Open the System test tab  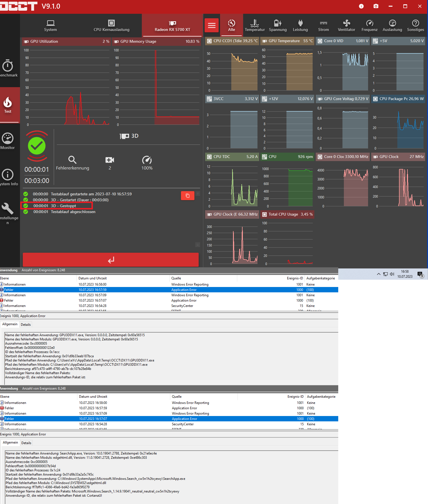coord(50,26)
